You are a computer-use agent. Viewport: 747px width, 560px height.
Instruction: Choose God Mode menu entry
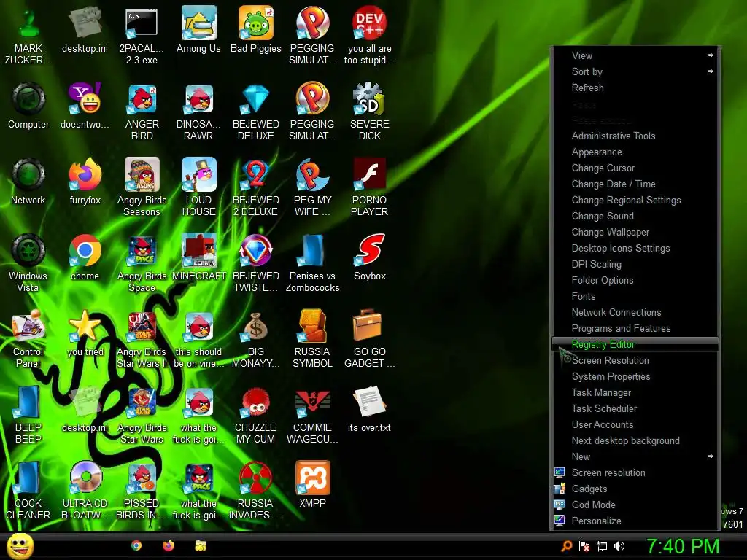coord(635,505)
